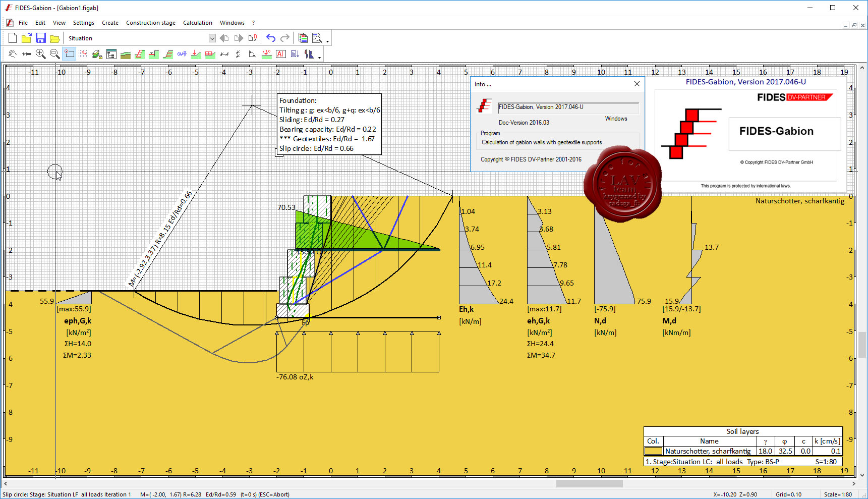Click the delete stage page icon
Viewport: 868px width, 499px height.
pos(253,38)
